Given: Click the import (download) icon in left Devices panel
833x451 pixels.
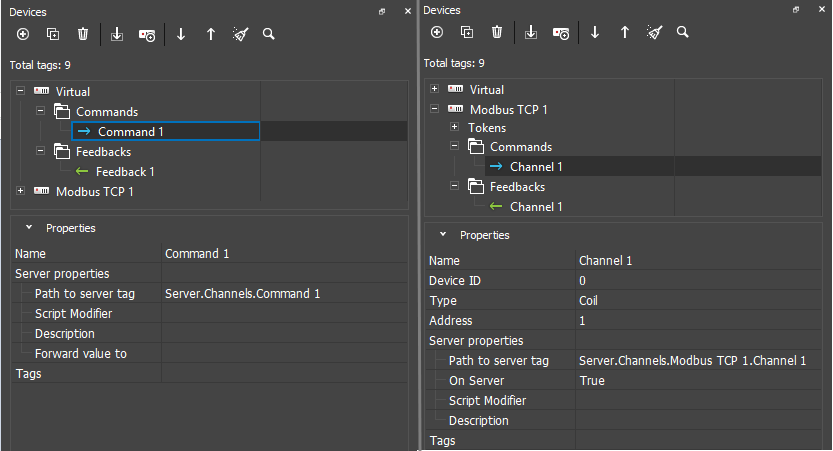Looking at the screenshot, I should (x=117, y=34).
